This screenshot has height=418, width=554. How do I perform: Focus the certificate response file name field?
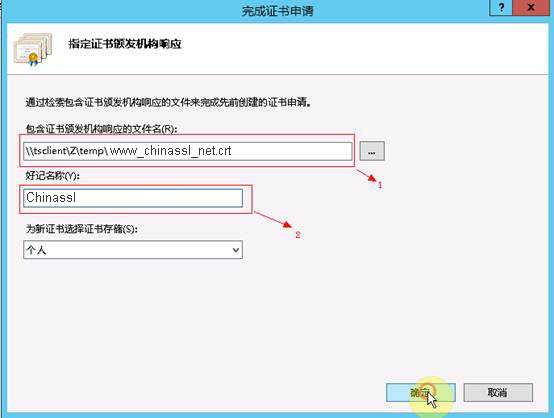coord(188,151)
